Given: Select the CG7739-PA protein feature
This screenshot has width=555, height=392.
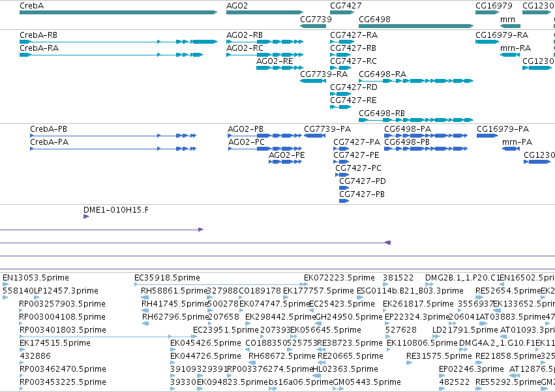Looking at the screenshot, I should click(x=314, y=136).
